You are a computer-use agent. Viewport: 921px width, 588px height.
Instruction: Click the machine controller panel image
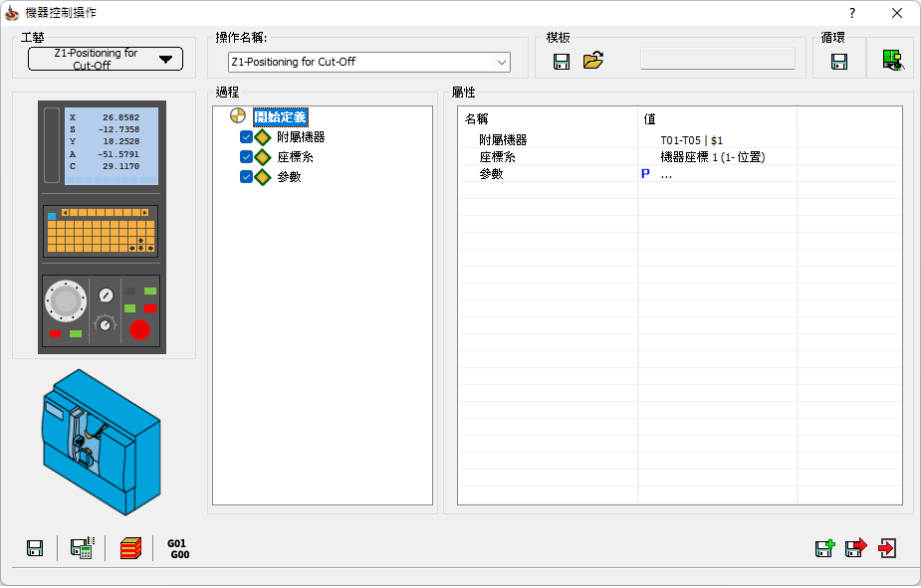pyautogui.click(x=103, y=227)
